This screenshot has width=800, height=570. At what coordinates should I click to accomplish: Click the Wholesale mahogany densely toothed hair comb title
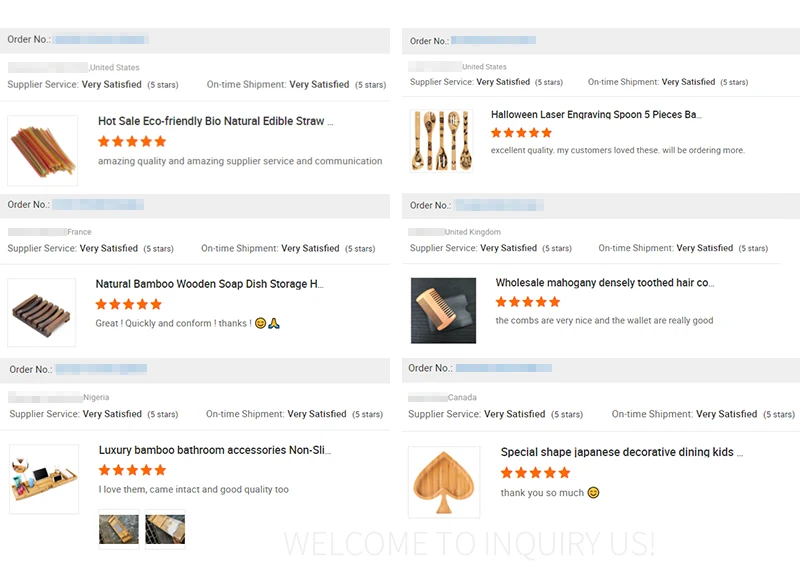point(604,283)
